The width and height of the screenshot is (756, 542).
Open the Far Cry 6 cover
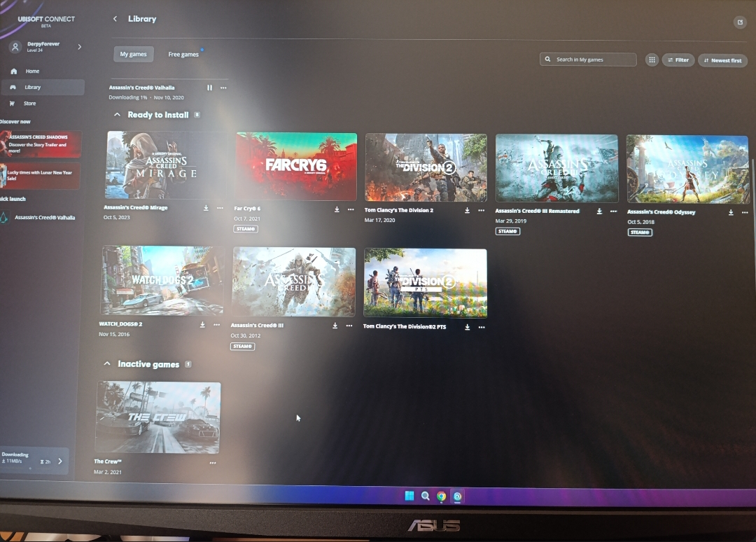pyautogui.click(x=297, y=167)
